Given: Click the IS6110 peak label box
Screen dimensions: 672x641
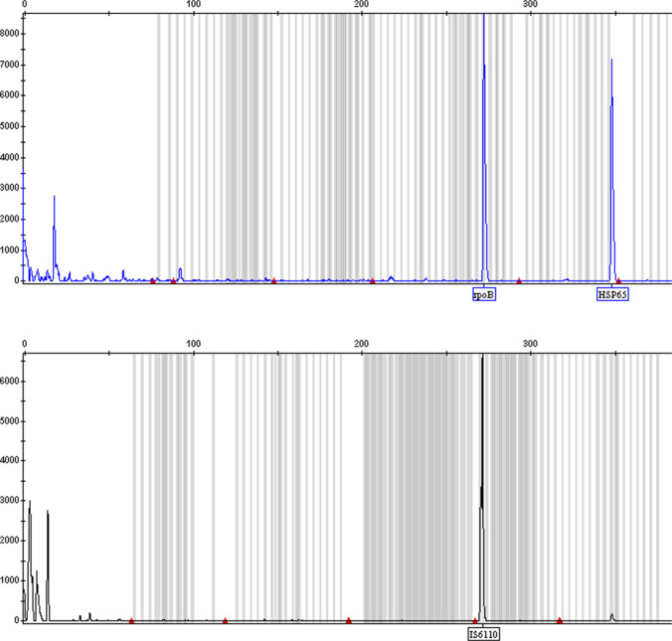Looking at the screenshot, I should (484, 634).
